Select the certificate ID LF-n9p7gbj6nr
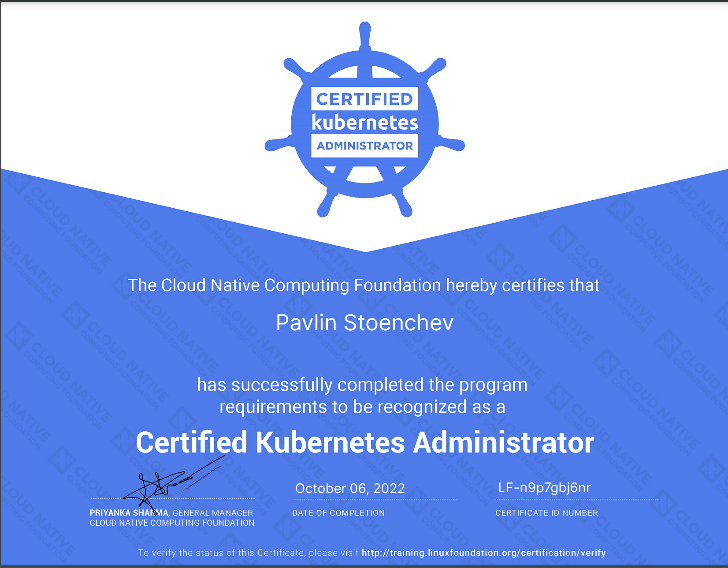728x568 pixels. tap(544, 488)
